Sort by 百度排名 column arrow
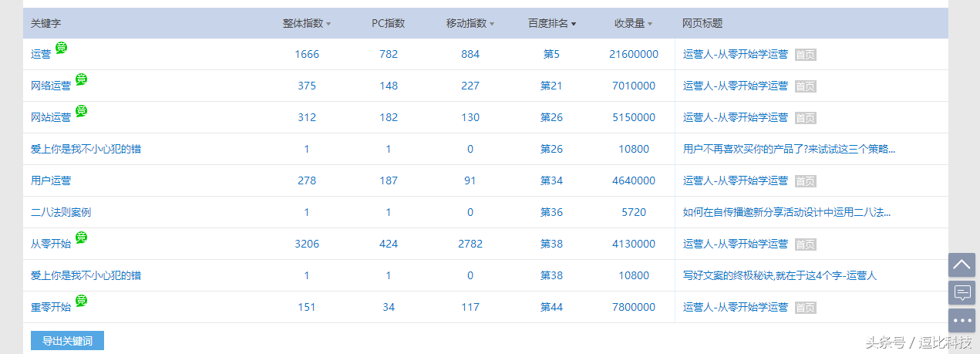The height and width of the screenshot is (354, 980). pos(574,24)
